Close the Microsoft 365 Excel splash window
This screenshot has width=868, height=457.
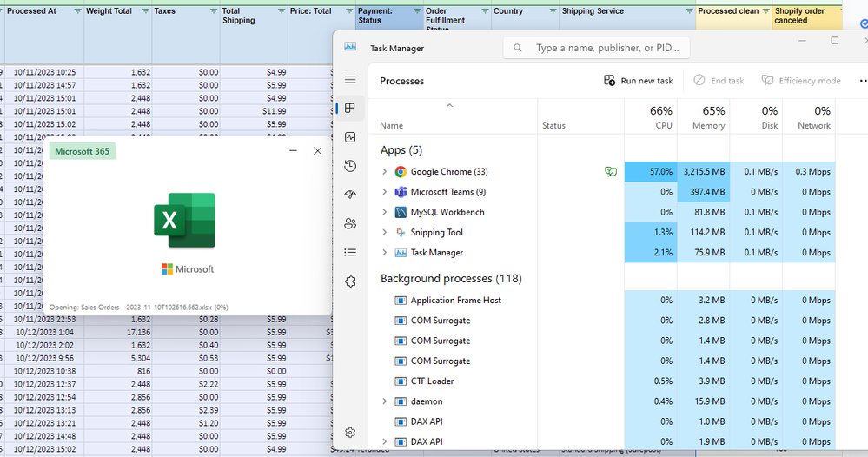click(318, 151)
